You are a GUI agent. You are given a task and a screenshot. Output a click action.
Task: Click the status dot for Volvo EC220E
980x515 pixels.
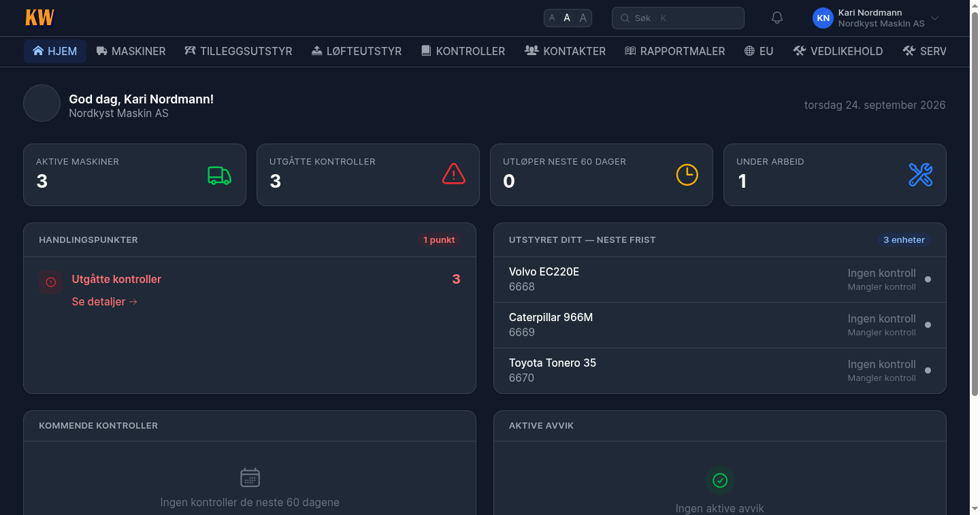(928, 279)
